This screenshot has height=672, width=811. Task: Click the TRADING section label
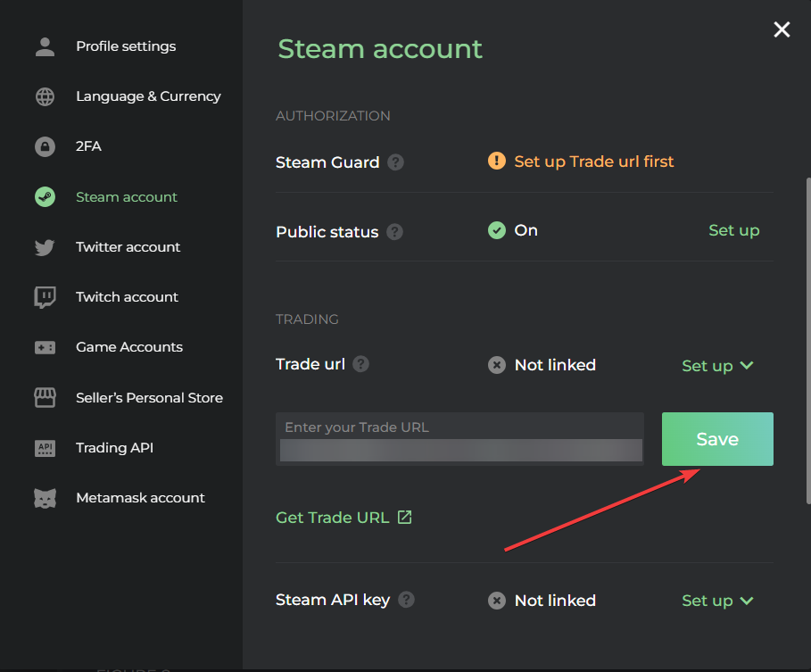[x=307, y=319]
